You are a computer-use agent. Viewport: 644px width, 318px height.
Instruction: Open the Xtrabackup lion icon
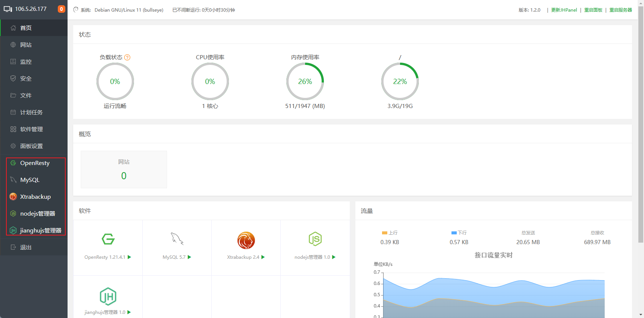pyautogui.click(x=246, y=240)
